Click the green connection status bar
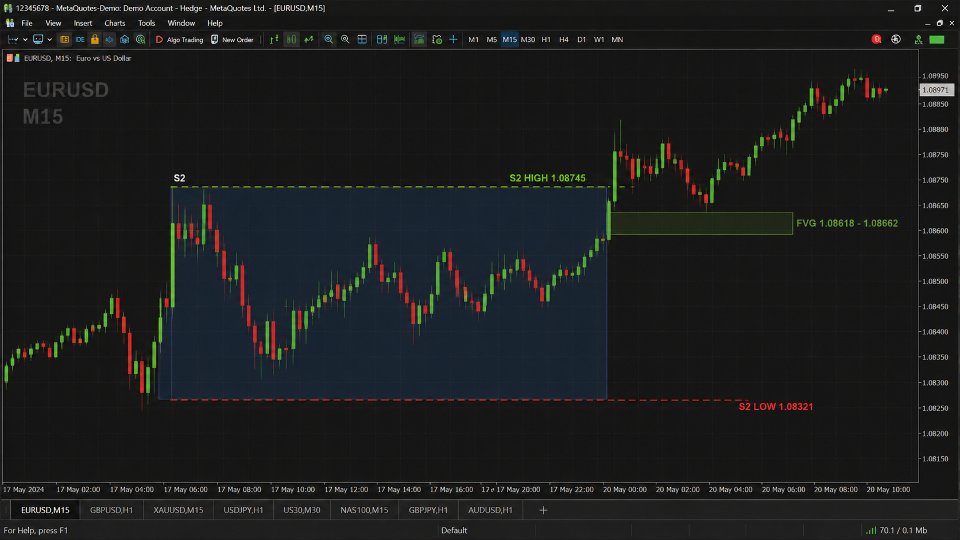The image size is (960, 540). [x=937, y=39]
